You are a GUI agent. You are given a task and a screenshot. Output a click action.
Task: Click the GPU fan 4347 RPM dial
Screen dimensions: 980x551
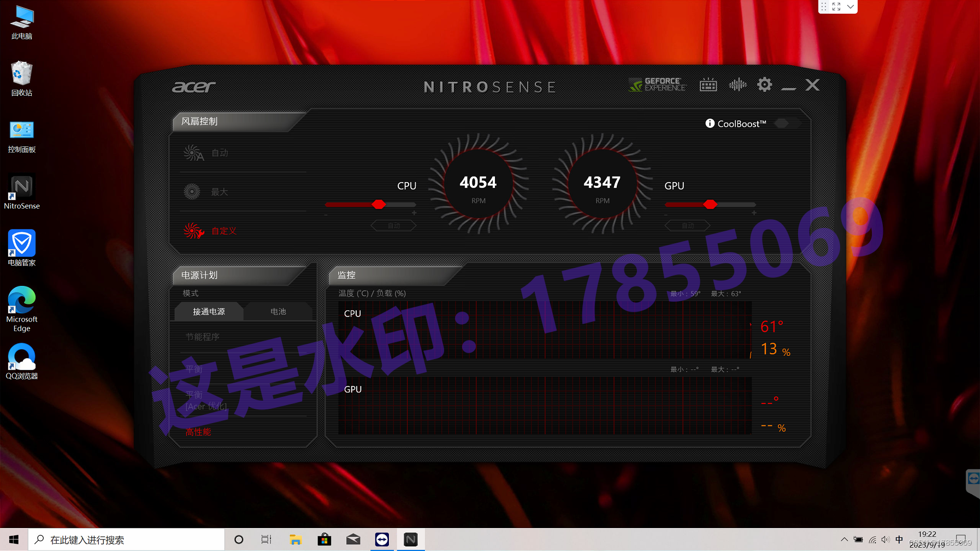pos(602,184)
